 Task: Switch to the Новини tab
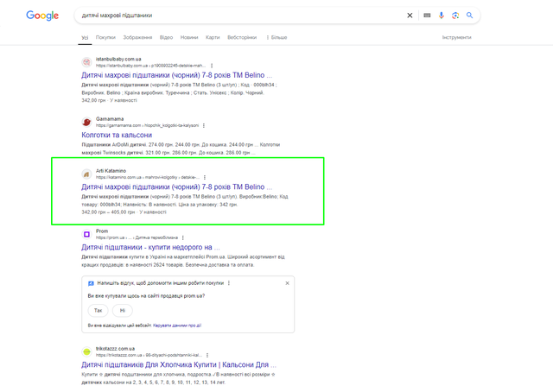coord(189,37)
